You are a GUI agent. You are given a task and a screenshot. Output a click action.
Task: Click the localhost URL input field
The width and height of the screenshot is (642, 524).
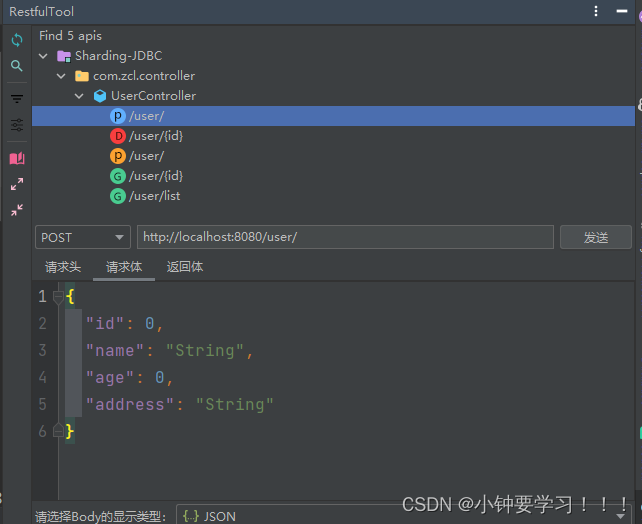point(345,237)
